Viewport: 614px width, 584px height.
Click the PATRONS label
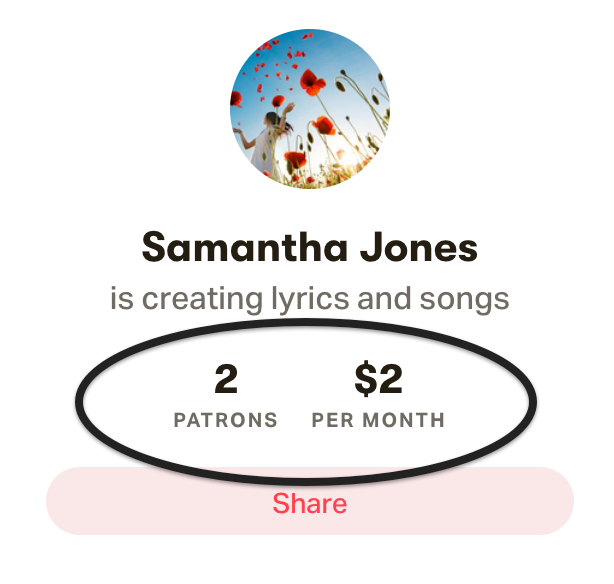click(x=226, y=420)
